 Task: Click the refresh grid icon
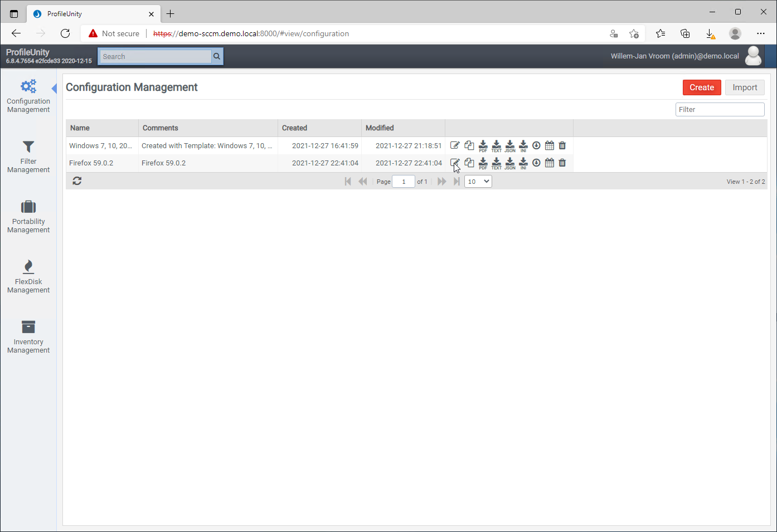77,181
